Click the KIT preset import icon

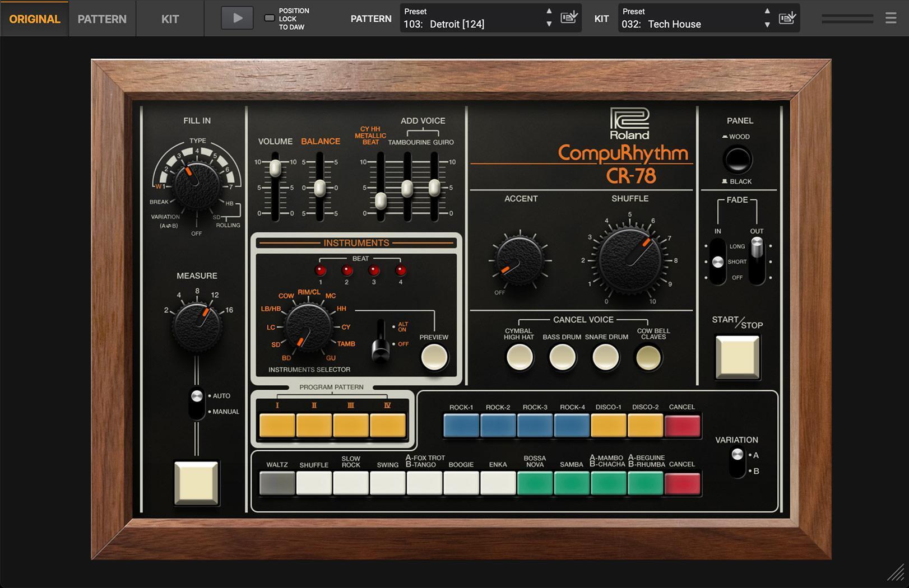tap(787, 17)
